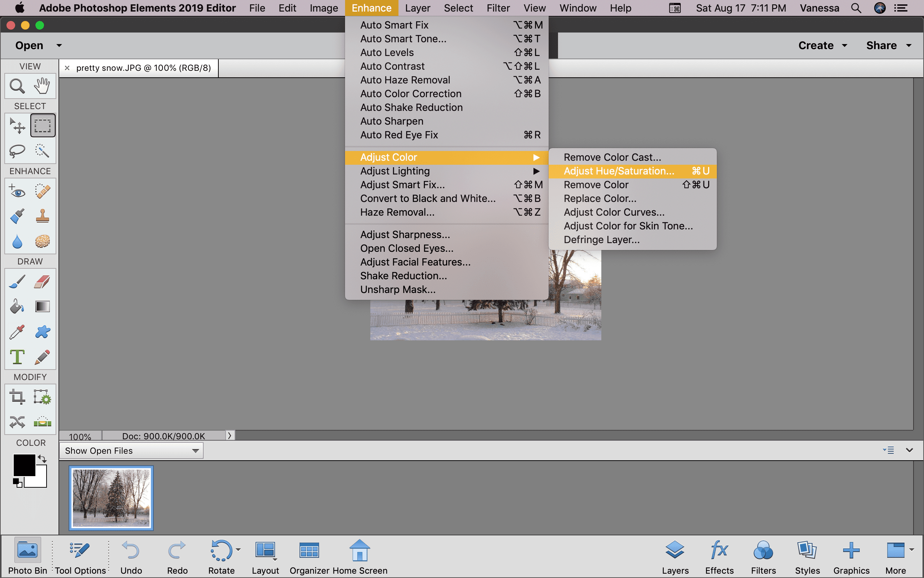The image size is (924, 578).
Task: Close the pretty snow.JPG document tab
Action: coord(67,68)
